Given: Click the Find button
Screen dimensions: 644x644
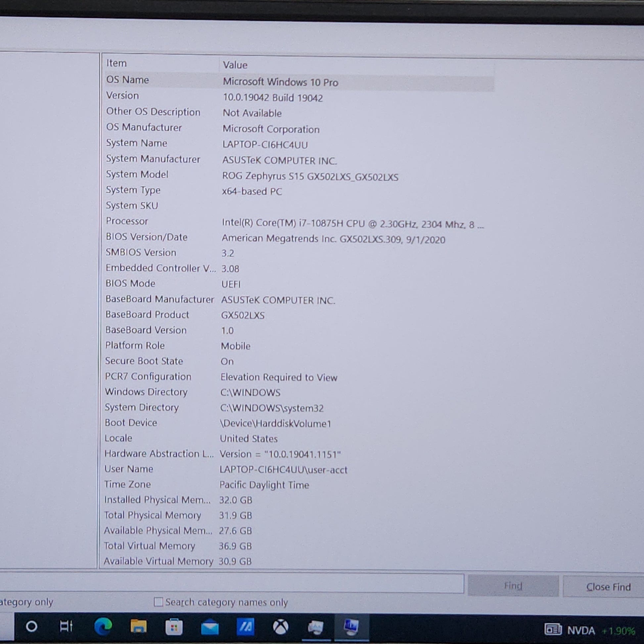Looking at the screenshot, I should (513, 586).
